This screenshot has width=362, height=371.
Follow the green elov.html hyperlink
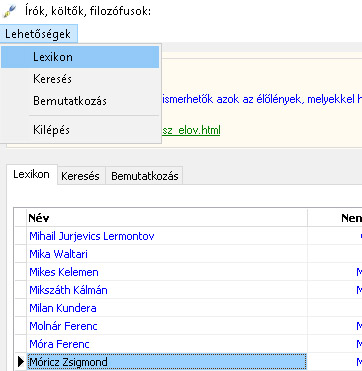pyautogui.click(x=191, y=130)
